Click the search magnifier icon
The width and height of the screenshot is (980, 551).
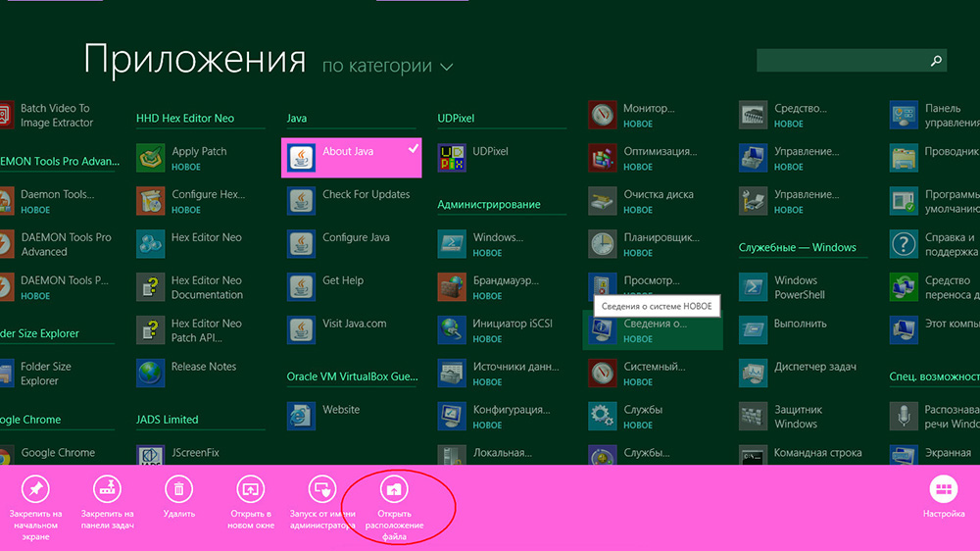click(936, 61)
